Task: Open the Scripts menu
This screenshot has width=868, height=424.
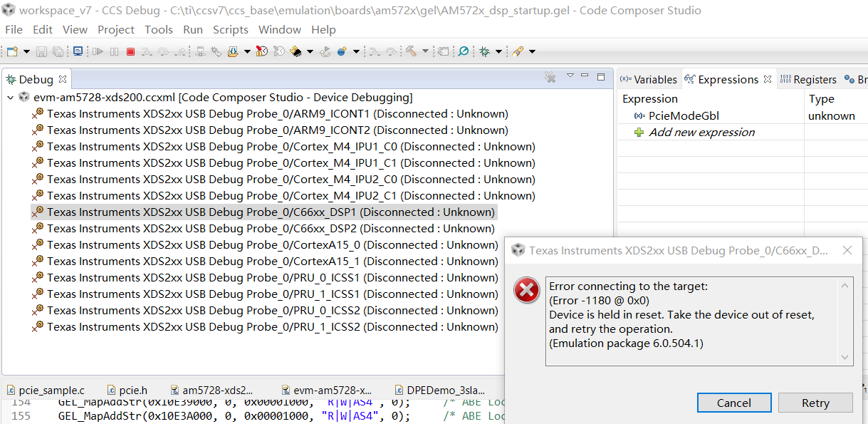Action: [231, 29]
